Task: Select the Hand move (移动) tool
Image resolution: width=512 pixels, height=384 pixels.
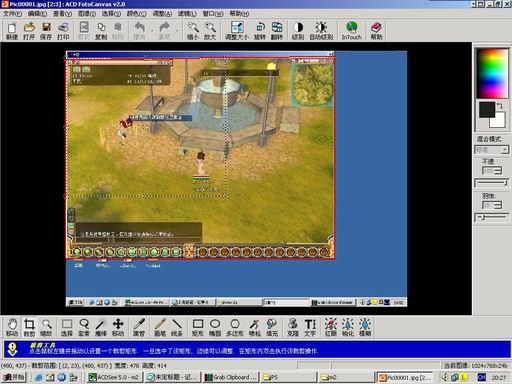Action: 12,327
